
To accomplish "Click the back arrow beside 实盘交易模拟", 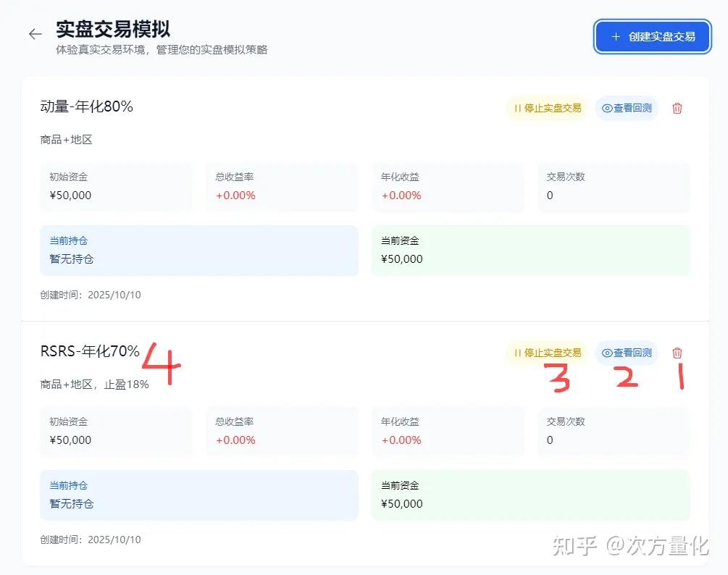I will pyautogui.click(x=35, y=34).
